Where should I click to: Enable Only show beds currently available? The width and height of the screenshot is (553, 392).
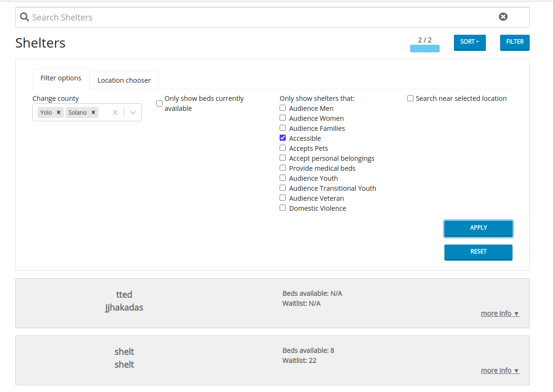pos(159,103)
